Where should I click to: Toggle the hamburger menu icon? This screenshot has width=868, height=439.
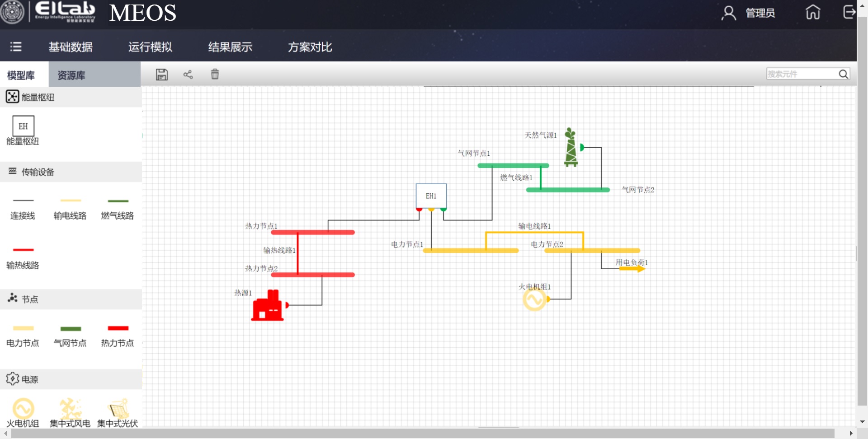[x=16, y=47]
